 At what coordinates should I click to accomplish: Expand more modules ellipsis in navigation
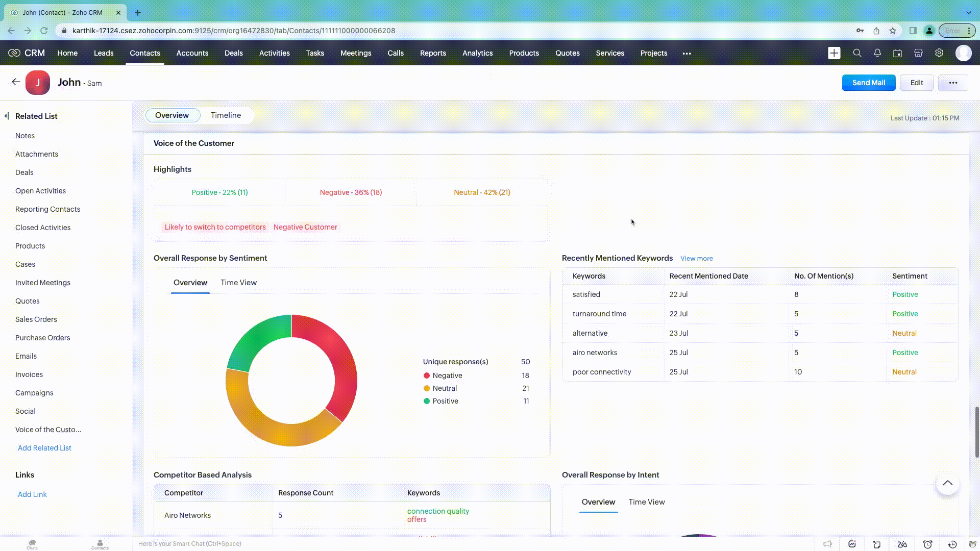(687, 53)
